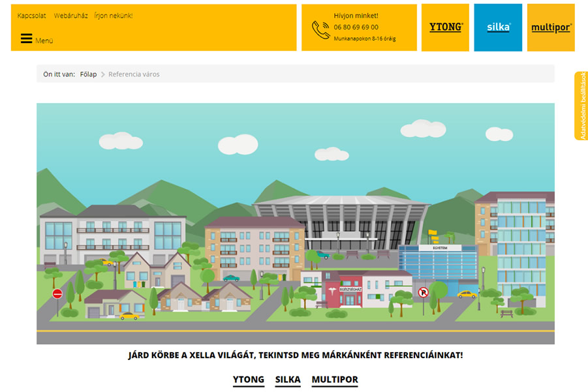
Task: Click the Munkanapokon 8-16 óráig text
Action: (365, 38)
